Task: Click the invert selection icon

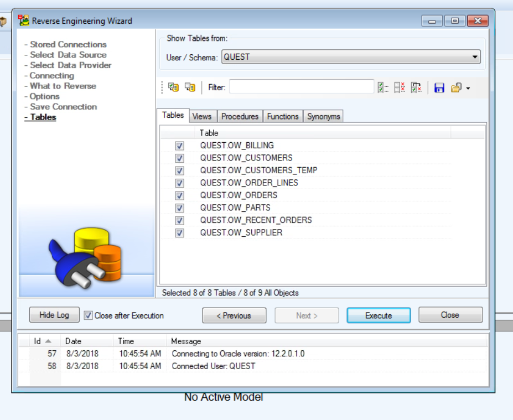Action: tap(416, 87)
